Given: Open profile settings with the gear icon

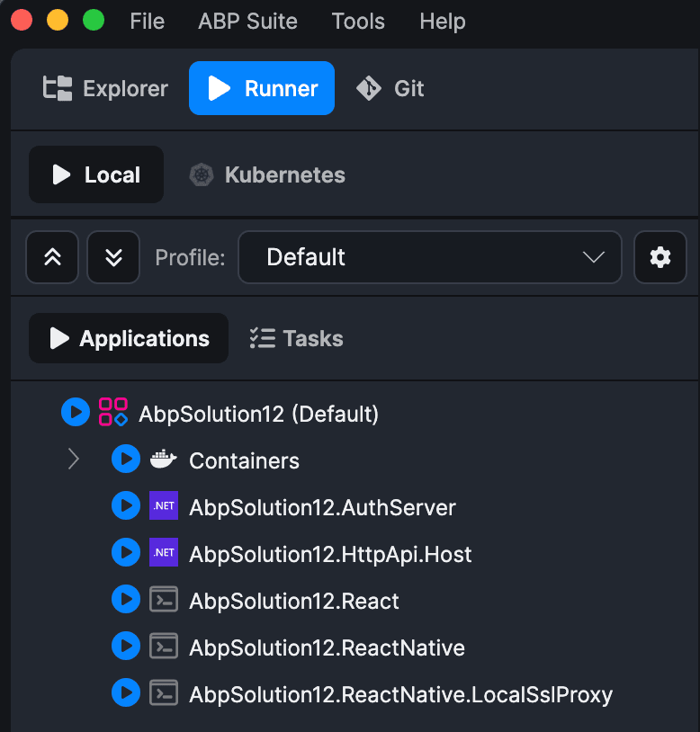Looking at the screenshot, I should (660, 257).
